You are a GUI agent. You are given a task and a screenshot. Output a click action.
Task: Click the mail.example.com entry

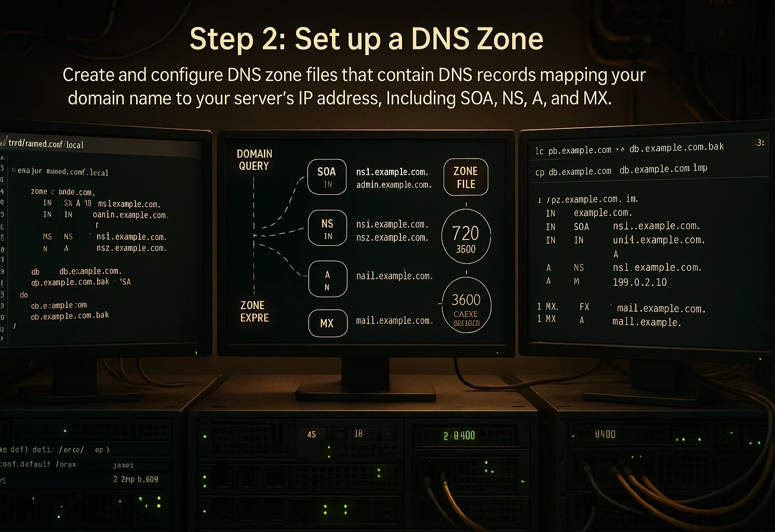(394, 321)
